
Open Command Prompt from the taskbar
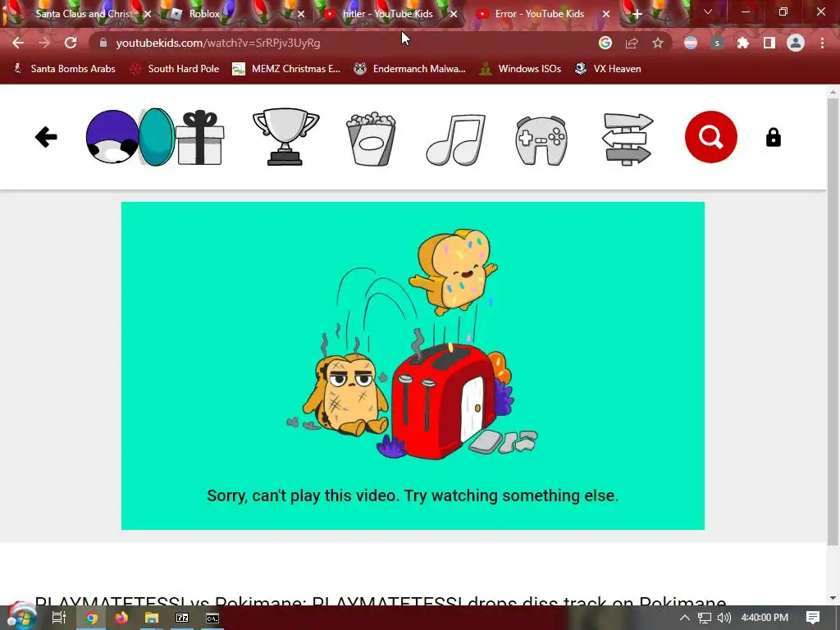(212, 618)
